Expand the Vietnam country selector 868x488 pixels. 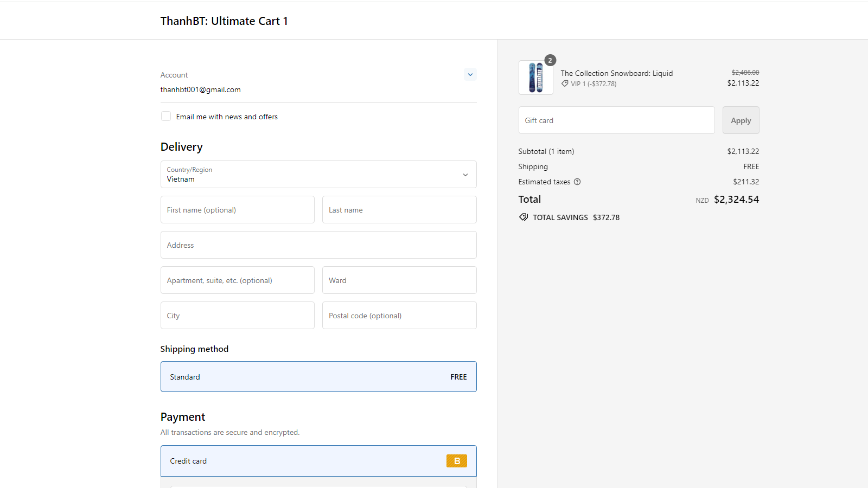pos(318,175)
